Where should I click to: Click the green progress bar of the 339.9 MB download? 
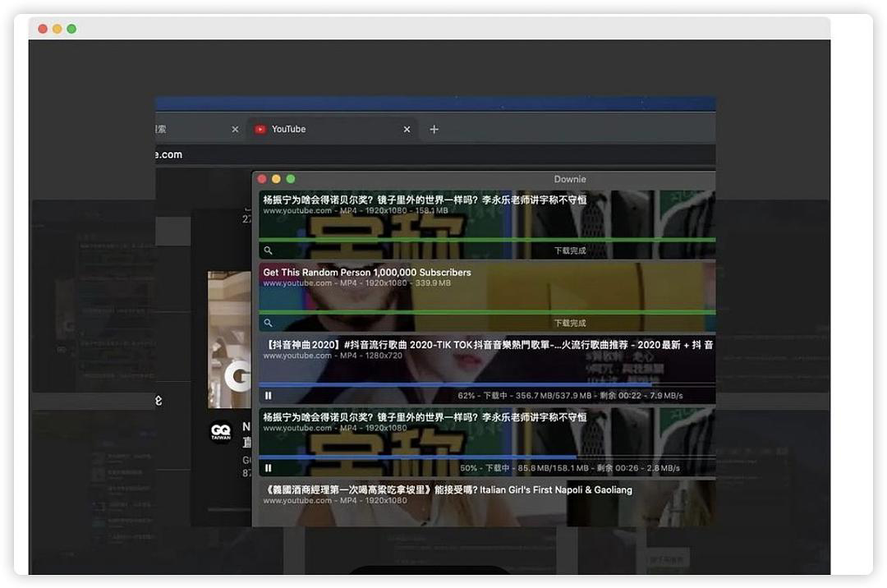[x=487, y=312]
